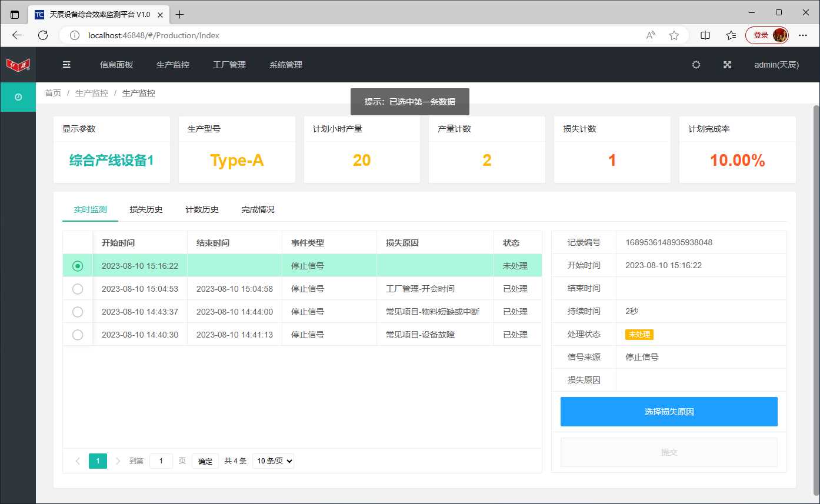This screenshot has width=820, height=504.
Task: Reload page with refresh icon
Action: (43, 35)
